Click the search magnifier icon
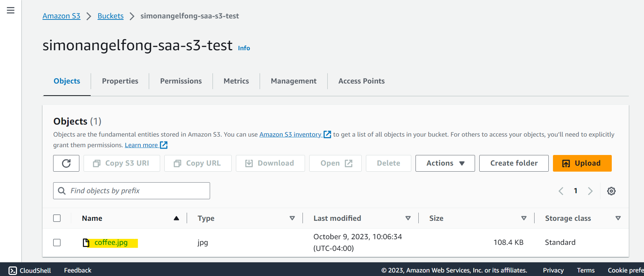The image size is (644, 276). coord(62,191)
